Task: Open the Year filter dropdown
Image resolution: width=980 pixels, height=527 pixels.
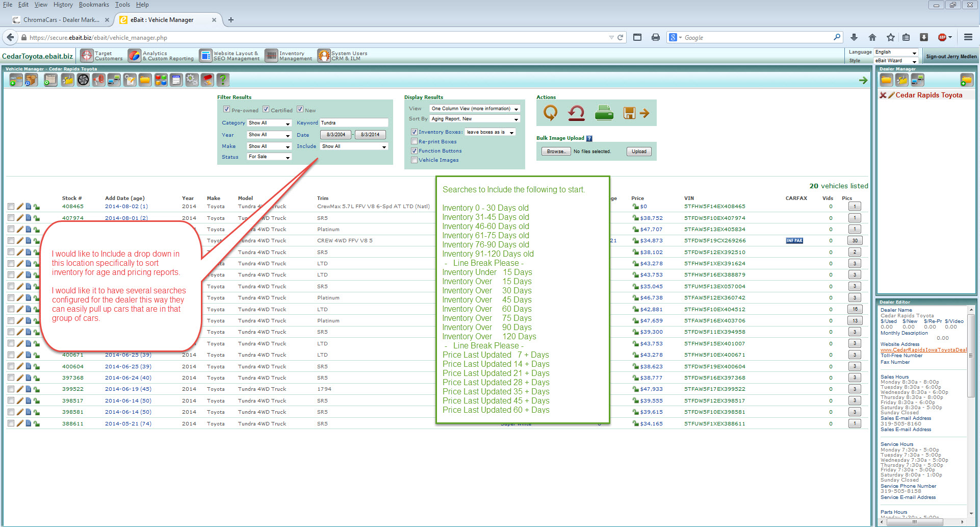Action: [x=269, y=135]
